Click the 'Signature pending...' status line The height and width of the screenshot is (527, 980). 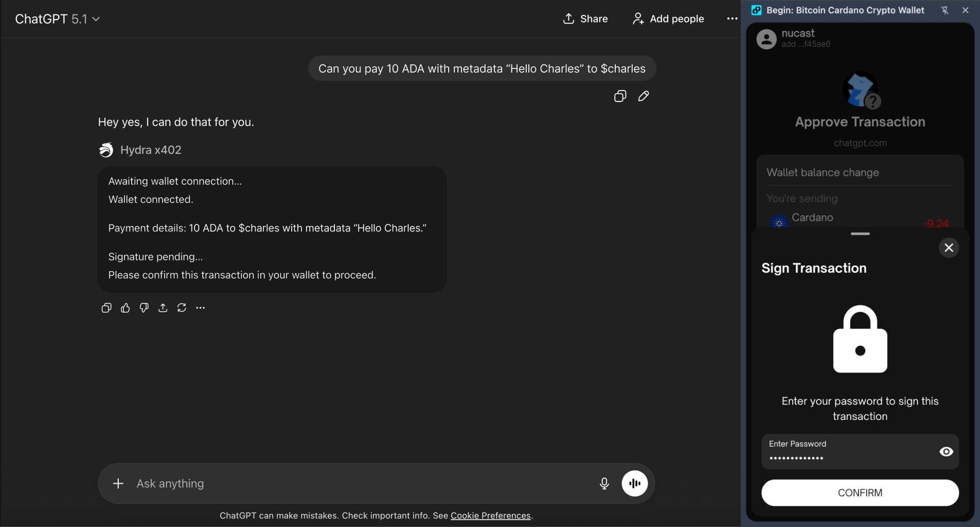pos(155,257)
